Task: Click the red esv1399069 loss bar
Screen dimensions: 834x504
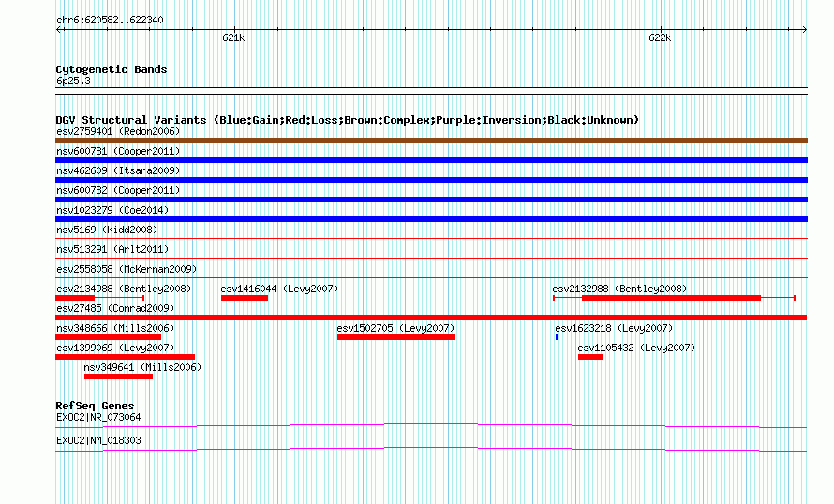Action: click(x=125, y=357)
